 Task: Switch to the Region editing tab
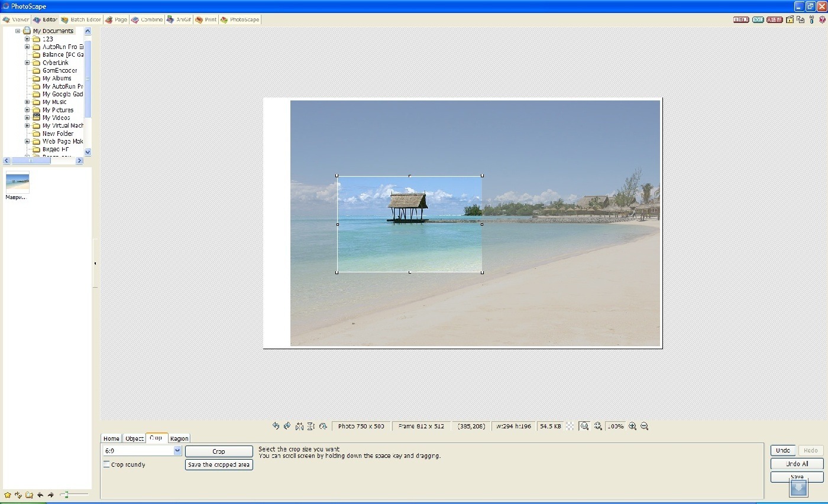pyautogui.click(x=179, y=438)
